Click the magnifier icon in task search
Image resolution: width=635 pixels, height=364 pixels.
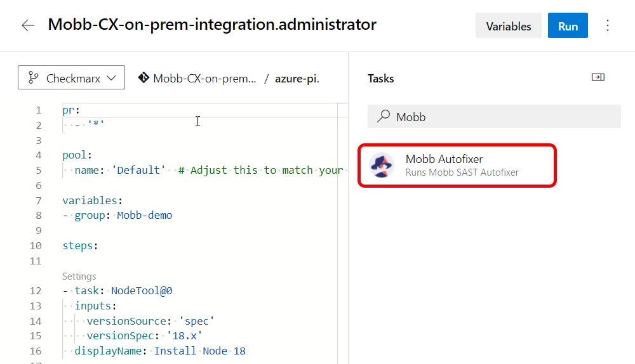point(384,117)
